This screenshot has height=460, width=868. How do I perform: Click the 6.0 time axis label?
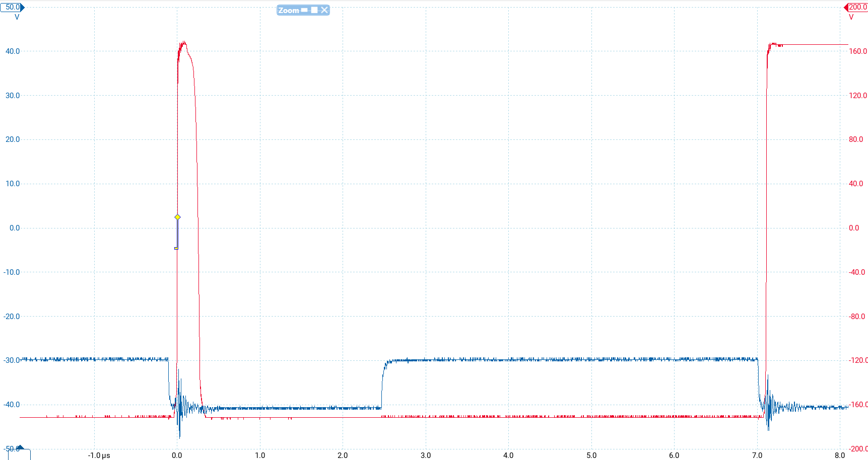[x=674, y=455]
